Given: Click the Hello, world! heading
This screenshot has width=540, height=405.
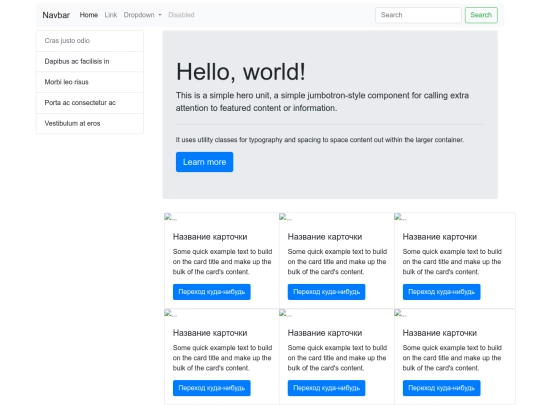Looking at the screenshot, I should tap(240, 72).
